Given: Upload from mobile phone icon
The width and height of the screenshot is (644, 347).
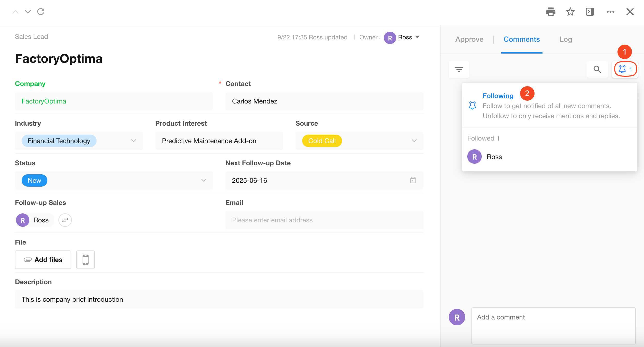Looking at the screenshot, I should 86,260.
